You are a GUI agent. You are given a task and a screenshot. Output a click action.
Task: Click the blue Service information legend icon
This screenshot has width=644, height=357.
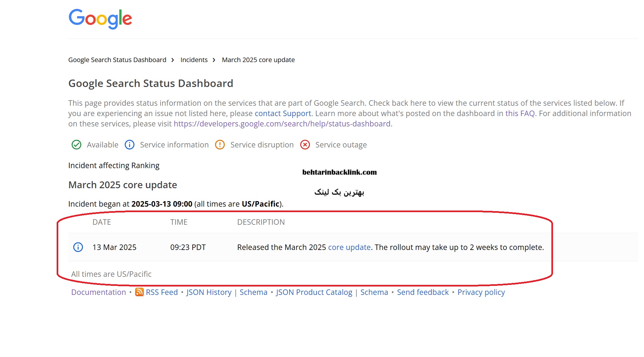tap(130, 145)
